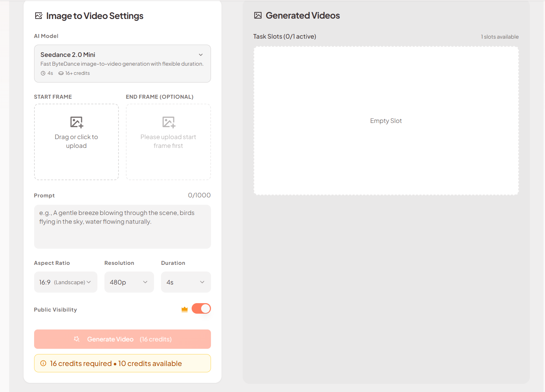Screen dimensions: 545x392
Task: Open the Duration 4s dropdown
Action: 186,282
